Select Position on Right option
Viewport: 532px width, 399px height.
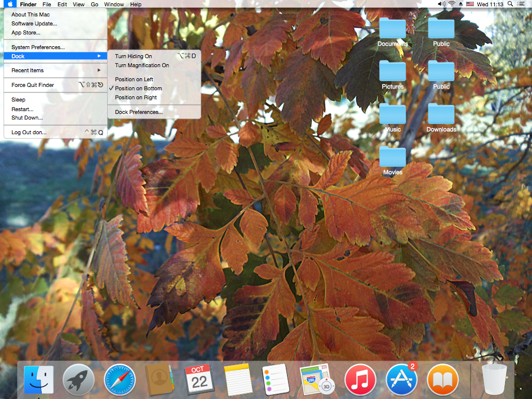point(136,97)
